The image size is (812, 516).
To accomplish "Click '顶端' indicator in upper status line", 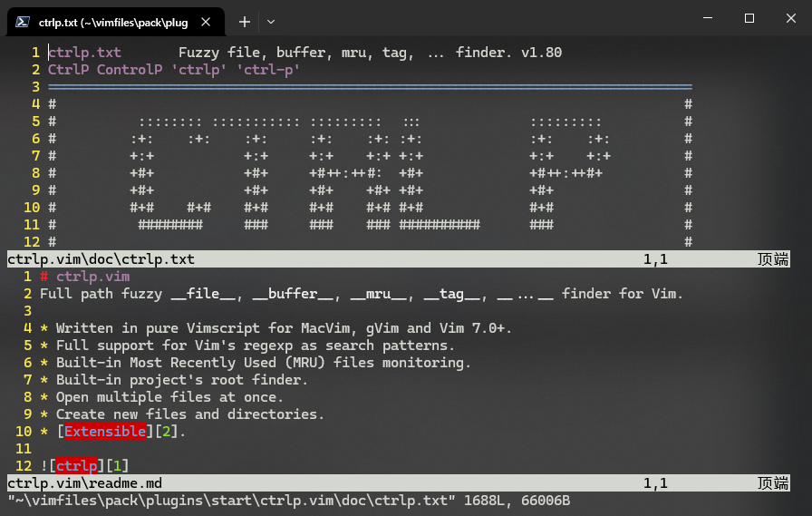I will pos(773,259).
